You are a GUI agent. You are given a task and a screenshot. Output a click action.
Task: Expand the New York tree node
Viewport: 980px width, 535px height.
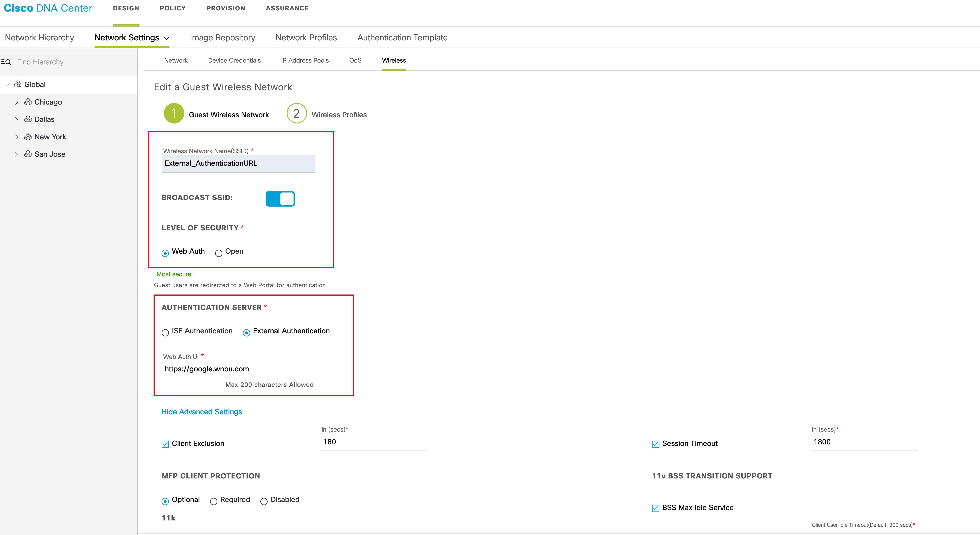(16, 137)
